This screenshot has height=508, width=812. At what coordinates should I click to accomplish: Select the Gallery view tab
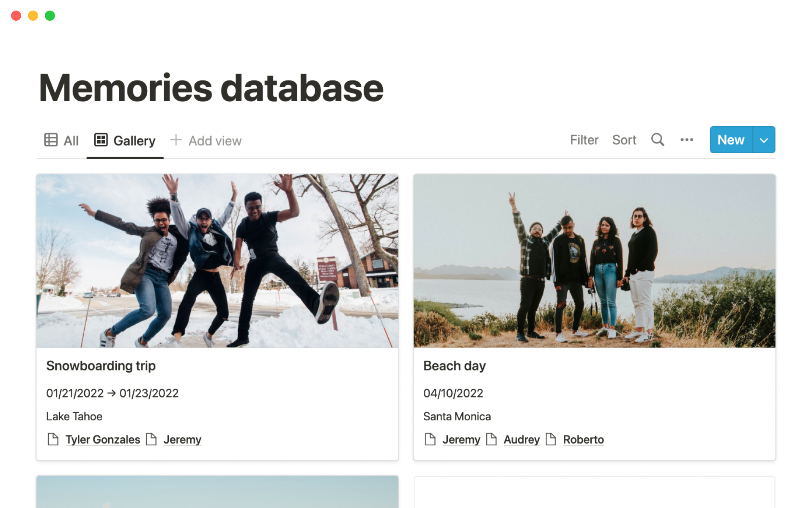(x=134, y=141)
